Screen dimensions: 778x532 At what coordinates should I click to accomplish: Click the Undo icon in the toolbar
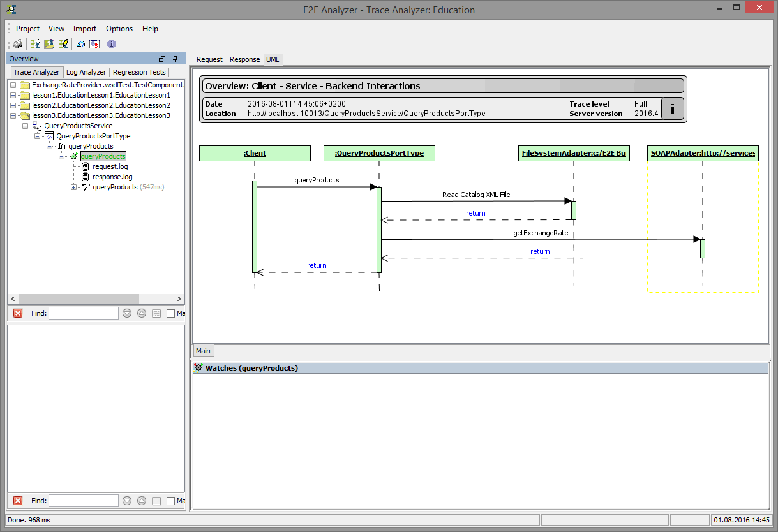pyautogui.click(x=80, y=43)
